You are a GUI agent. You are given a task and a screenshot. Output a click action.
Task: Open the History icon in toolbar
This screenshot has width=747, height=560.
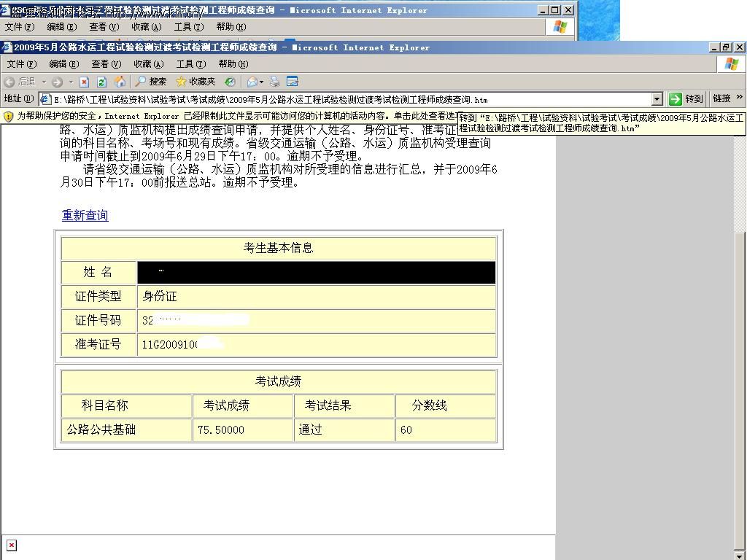coord(230,82)
